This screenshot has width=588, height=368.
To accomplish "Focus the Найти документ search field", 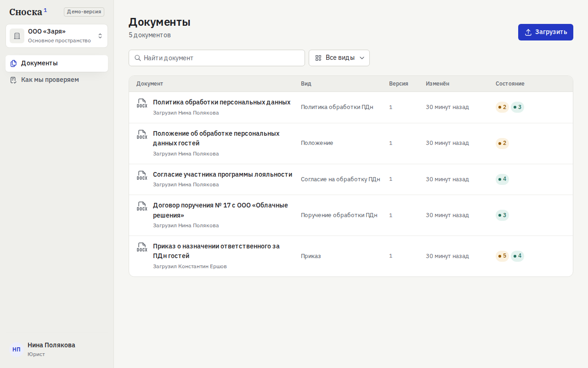I will (217, 58).
